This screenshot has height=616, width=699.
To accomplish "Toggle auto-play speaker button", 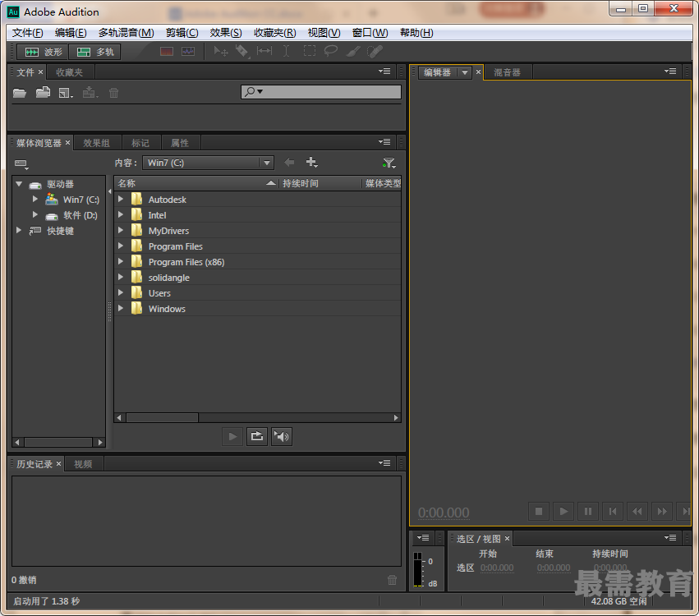I will [x=281, y=436].
